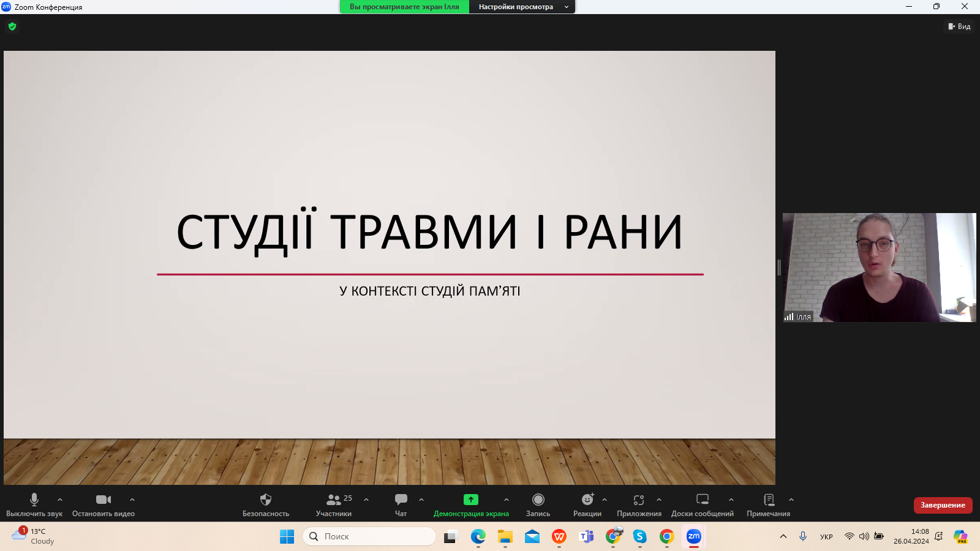Screen dimensions: 980x551
Task: Click the green encryption shield icon
Action: (x=12, y=26)
